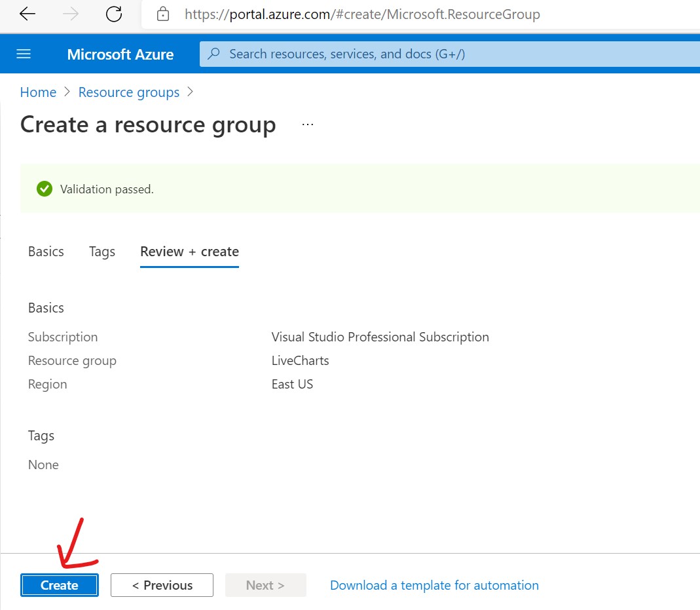Click in the Azure search resources box

445,54
